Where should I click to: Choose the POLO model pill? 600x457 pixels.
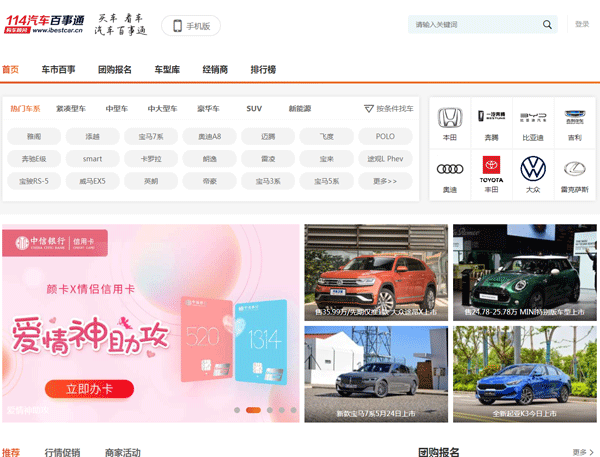(385, 136)
